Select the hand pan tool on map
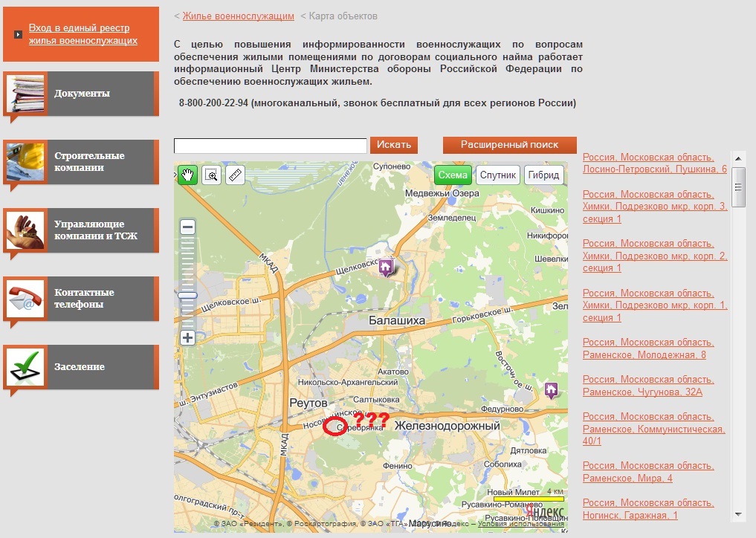 tap(188, 175)
